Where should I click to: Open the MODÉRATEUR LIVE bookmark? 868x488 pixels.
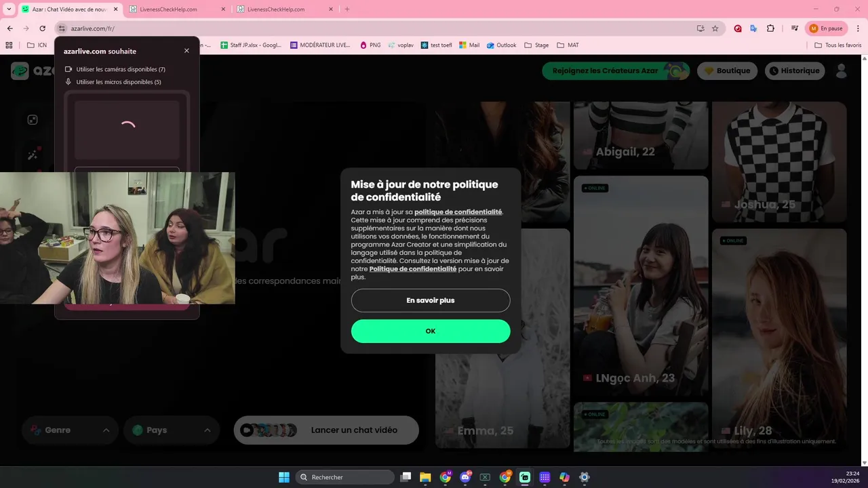(320, 45)
